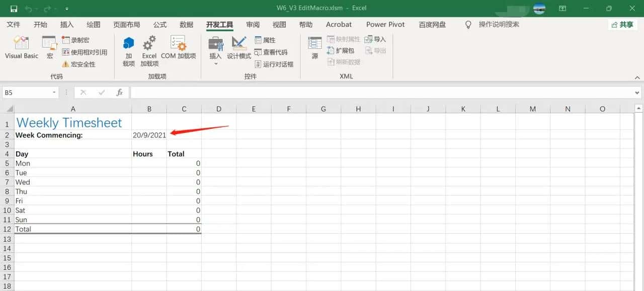644x291 pixels.
Task: Toggle 使用相对引用 relative references
Action: (84, 52)
